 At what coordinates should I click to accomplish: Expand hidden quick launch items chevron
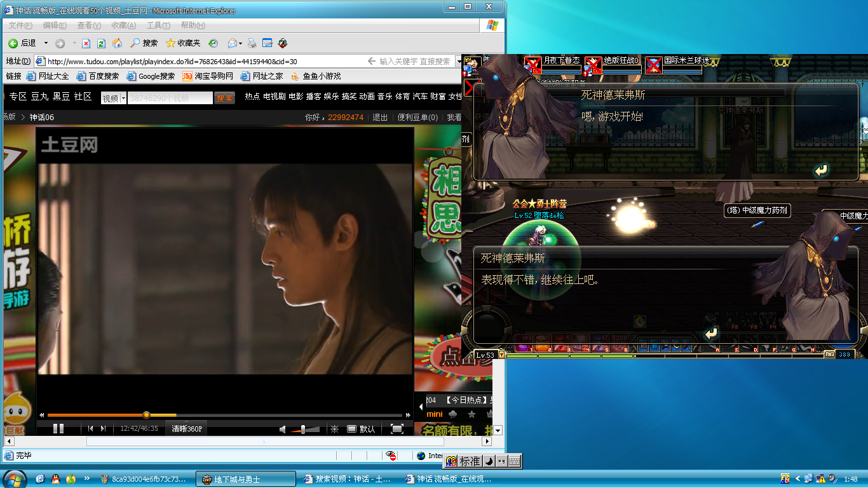[x=87, y=478]
